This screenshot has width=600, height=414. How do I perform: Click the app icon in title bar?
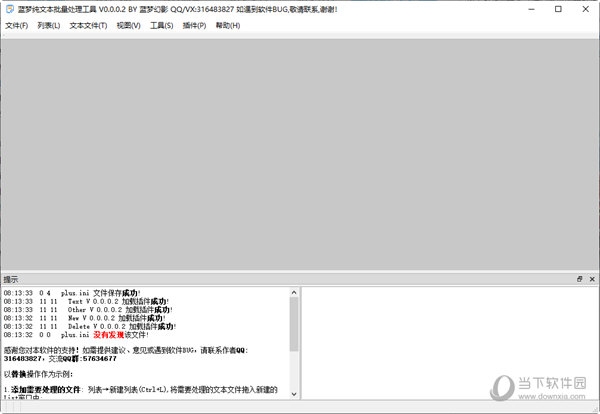click(9, 9)
